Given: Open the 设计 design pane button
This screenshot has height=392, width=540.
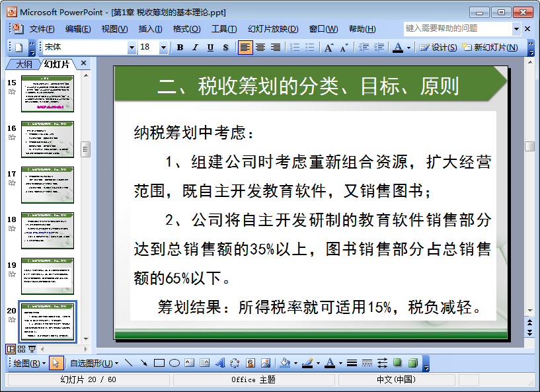Looking at the screenshot, I should coord(439,48).
